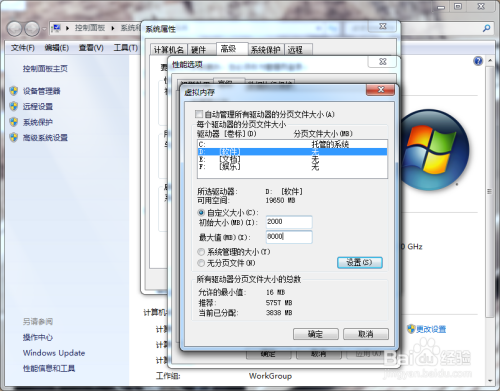Open 设备管理器 link
500x391 pixels.
click(x=42, y=91)
